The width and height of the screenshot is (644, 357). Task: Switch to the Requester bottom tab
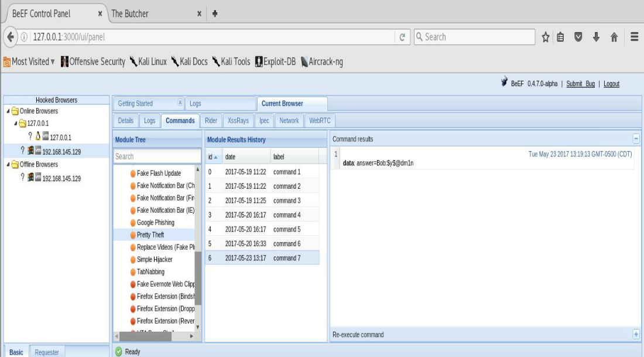pyautogui.click(x=47, y=352)
